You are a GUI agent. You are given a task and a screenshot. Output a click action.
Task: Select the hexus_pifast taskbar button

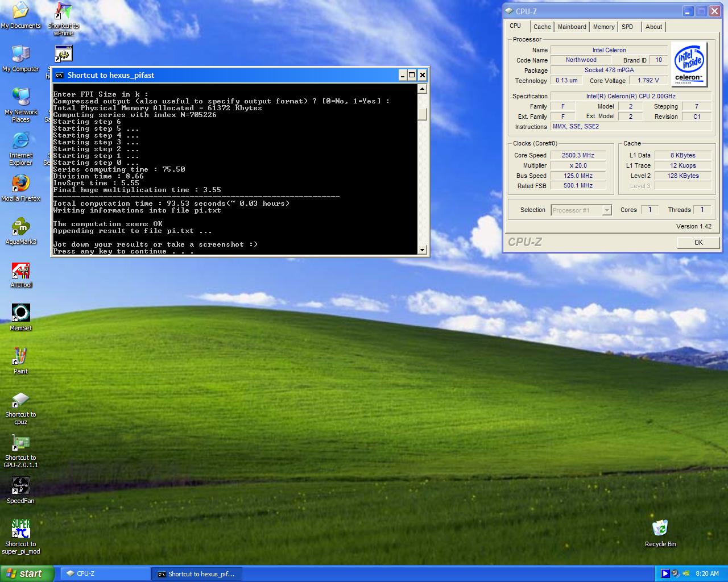(x=196, y=574)
